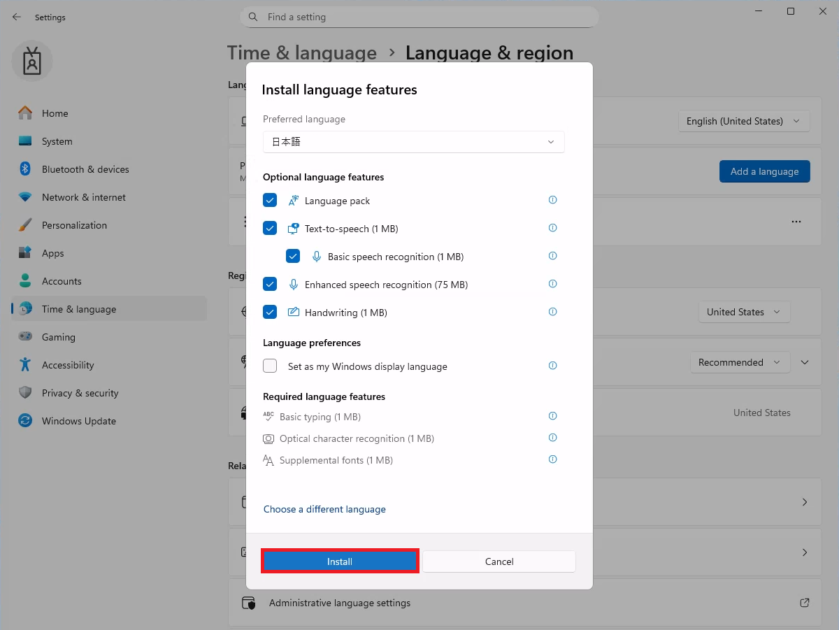The width and height of the screenshot is (839, 630).
Task: Click the Administrative language settings row icon
Action: (x=248, y=603)
